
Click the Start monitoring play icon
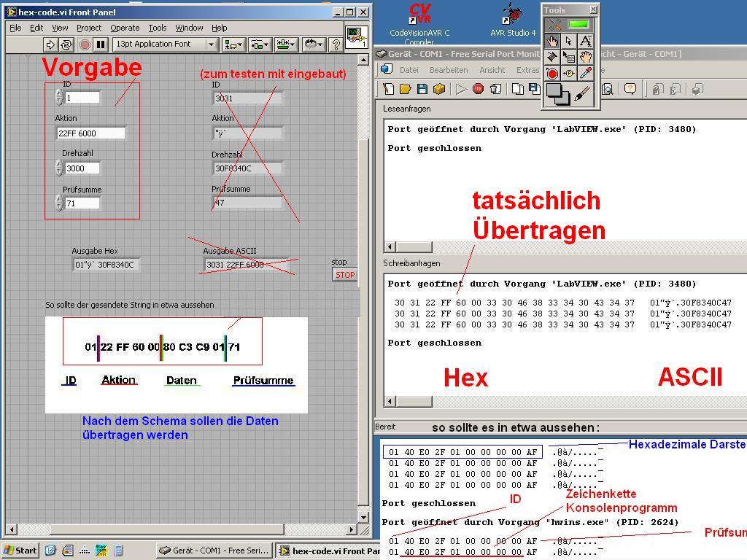pos(461,89)
